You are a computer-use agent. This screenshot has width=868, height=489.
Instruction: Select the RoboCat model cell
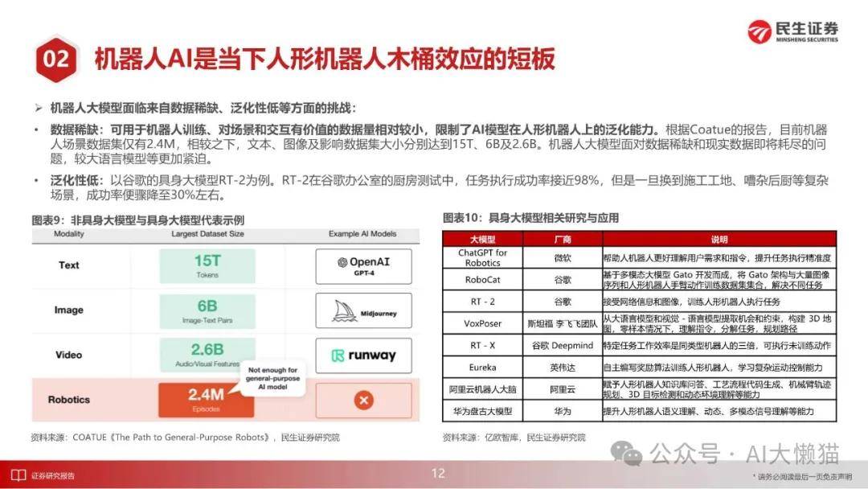[483, 280]
